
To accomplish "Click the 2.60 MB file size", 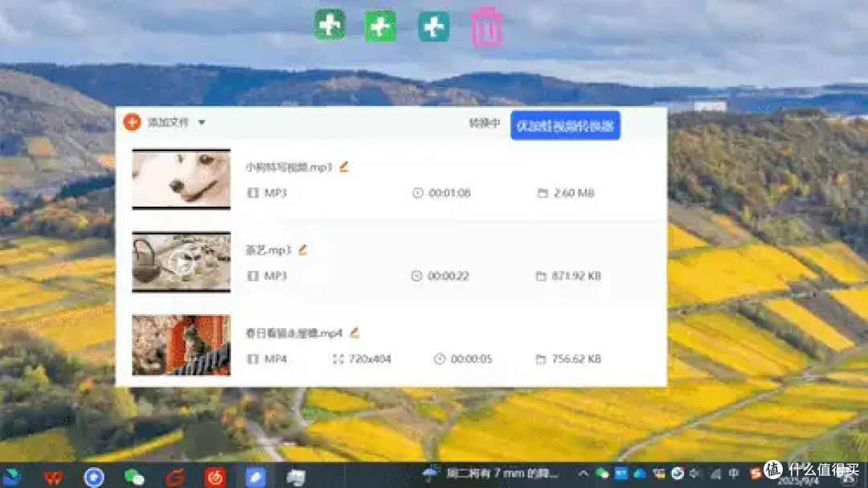I will coord(574,193).
